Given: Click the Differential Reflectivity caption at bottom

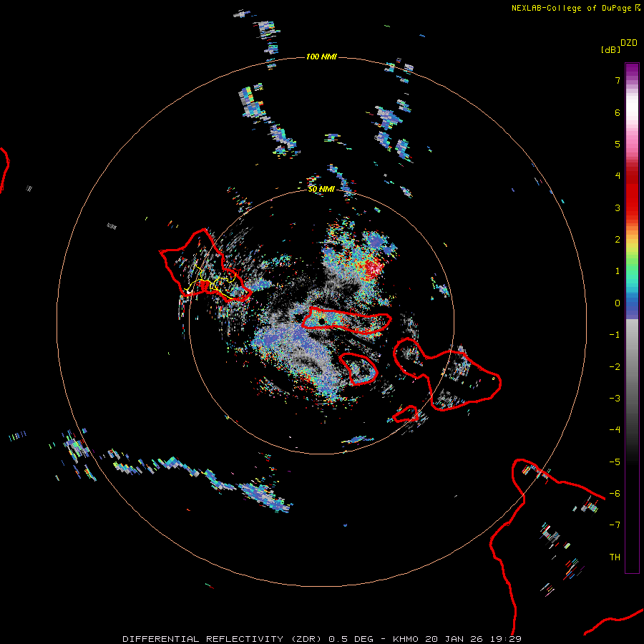Looking at the screenshot, I should 322,639.
